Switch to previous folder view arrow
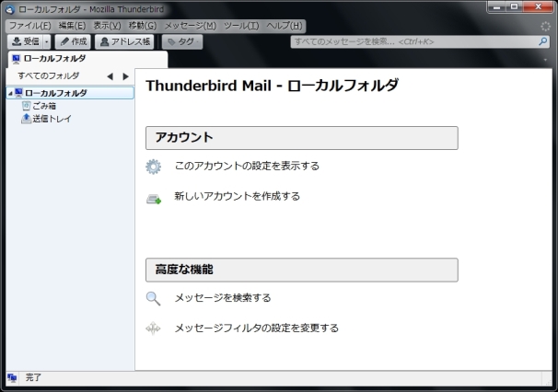 (110, 76)
